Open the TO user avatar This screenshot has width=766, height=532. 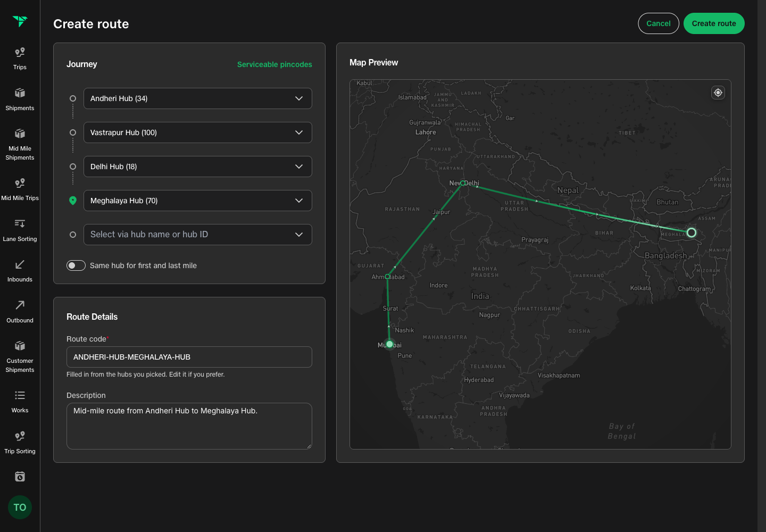(x=20, y=507)
